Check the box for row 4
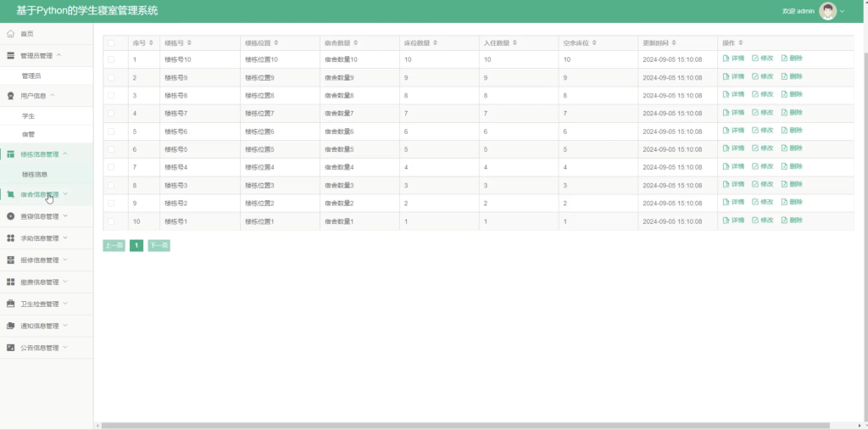Image resolution: width=868 pixels, height=430 pixels. (111, 113)
